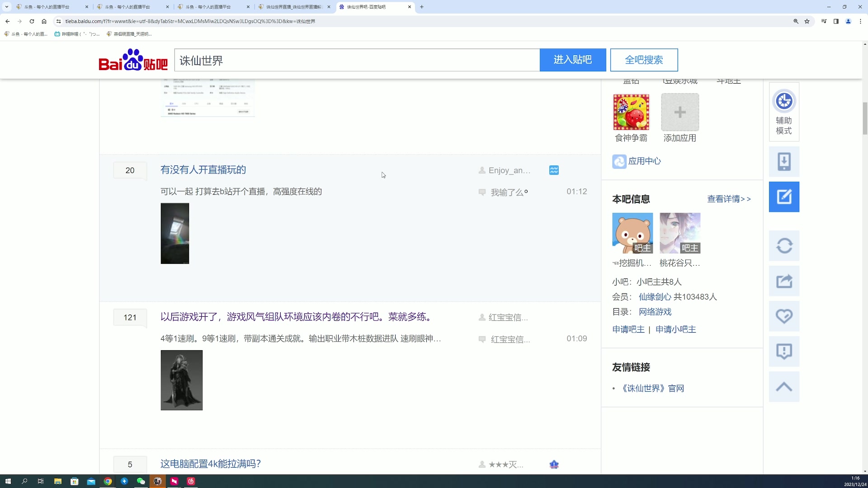Click the heart favorite icon in sidebar
The height and width of the screenshot is (488, 868).
coord(784,316)
